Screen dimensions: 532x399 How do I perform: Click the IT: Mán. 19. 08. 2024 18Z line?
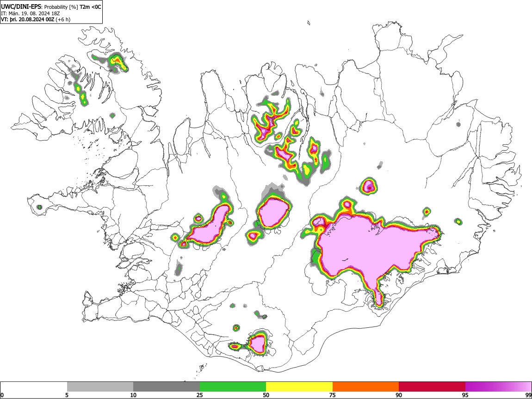click(31, 13)
